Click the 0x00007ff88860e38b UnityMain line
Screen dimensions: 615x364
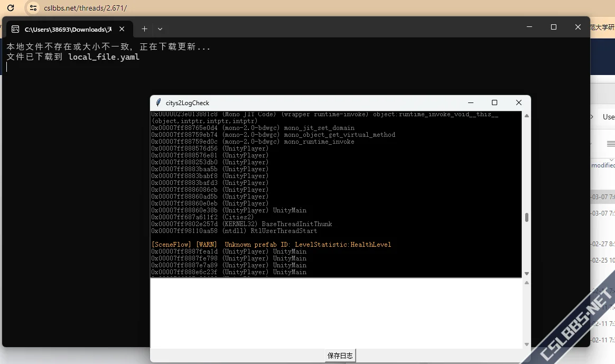229,210
